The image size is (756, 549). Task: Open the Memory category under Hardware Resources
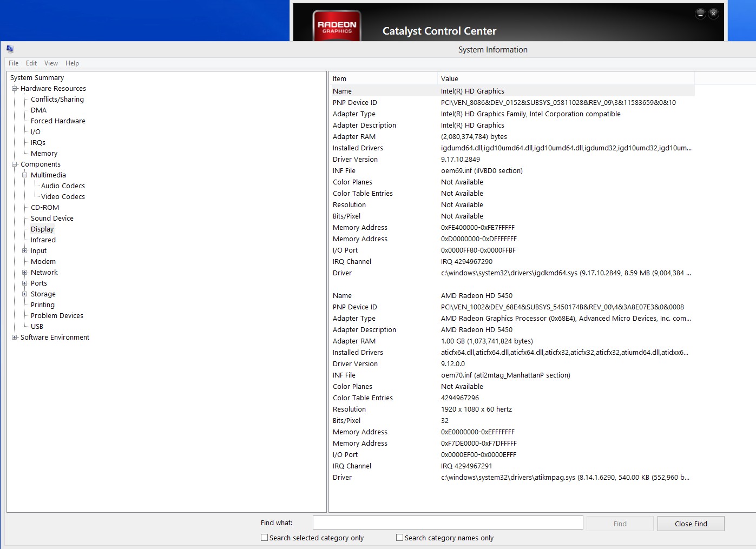pos(44,153)
